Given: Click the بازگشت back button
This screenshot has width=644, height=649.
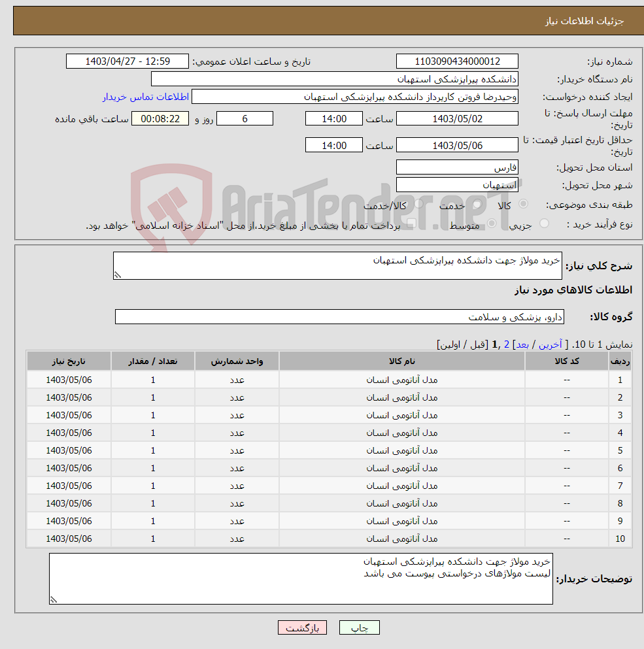Looking at the screenshot, I should point(302,627).
